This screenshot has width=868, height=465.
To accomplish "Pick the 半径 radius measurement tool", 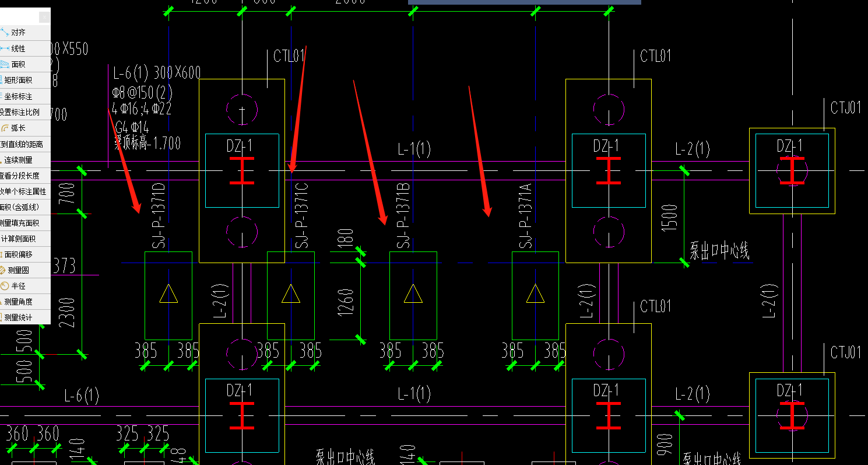I will coord(18,286).
